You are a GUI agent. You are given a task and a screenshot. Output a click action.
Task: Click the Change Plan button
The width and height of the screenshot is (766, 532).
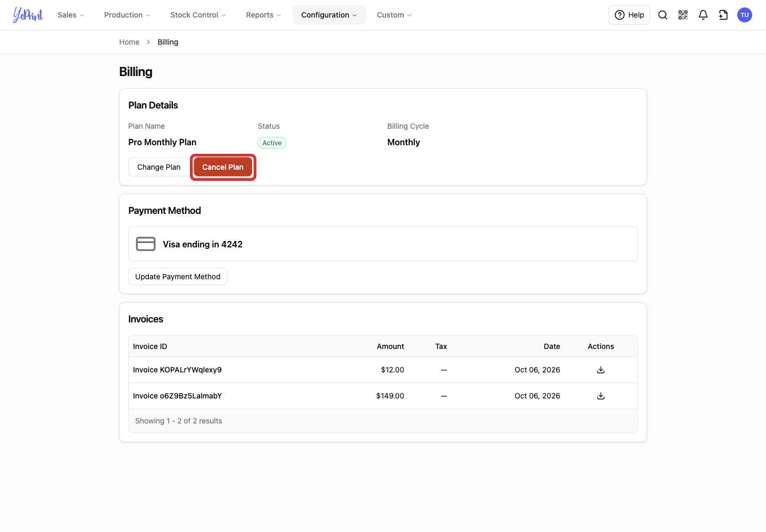click(x=159, y=167)
